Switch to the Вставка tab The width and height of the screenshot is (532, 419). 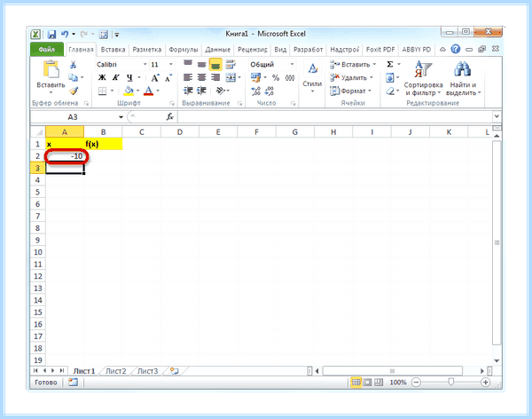[113, 50]
